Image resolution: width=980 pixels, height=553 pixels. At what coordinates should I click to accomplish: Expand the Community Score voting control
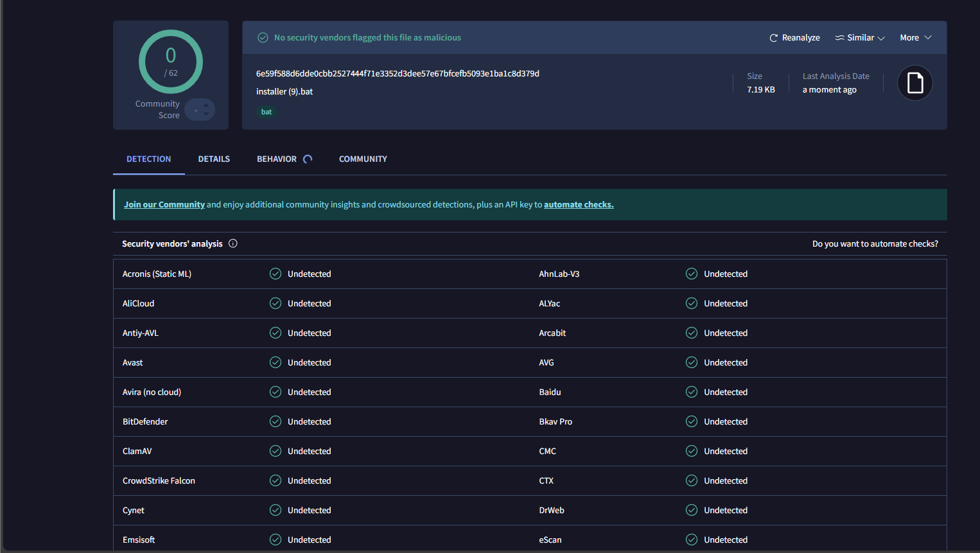click(x=200, y=109)
